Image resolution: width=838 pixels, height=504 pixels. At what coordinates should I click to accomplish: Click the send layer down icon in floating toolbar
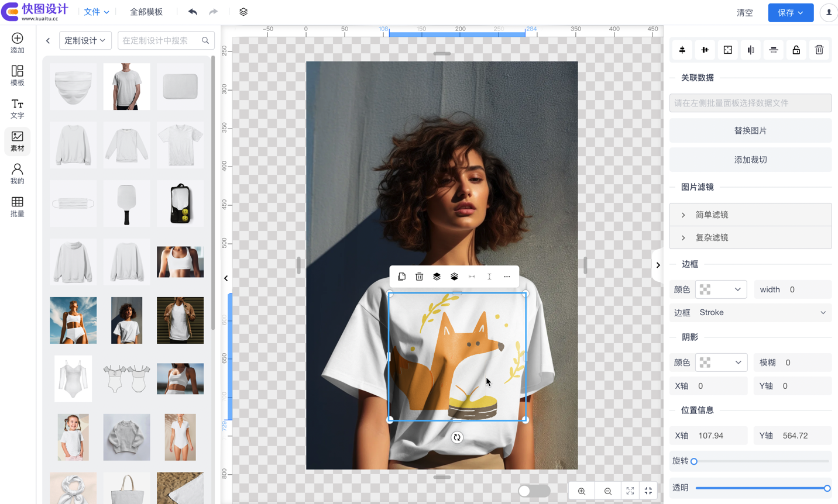pyautogui.click(x=437, y=277)
